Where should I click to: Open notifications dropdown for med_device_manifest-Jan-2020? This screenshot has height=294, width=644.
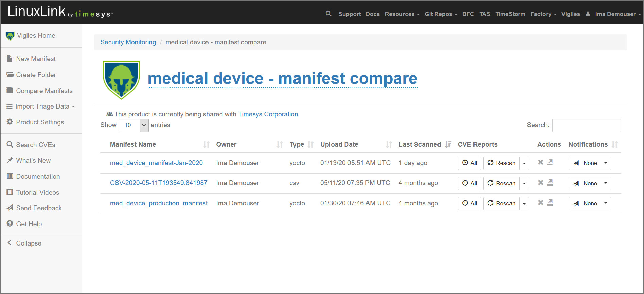[x=590, y=163]
